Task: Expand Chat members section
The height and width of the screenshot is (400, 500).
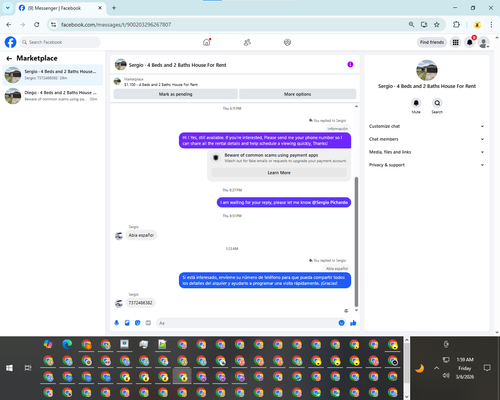Action: click(x=426, y=139)
